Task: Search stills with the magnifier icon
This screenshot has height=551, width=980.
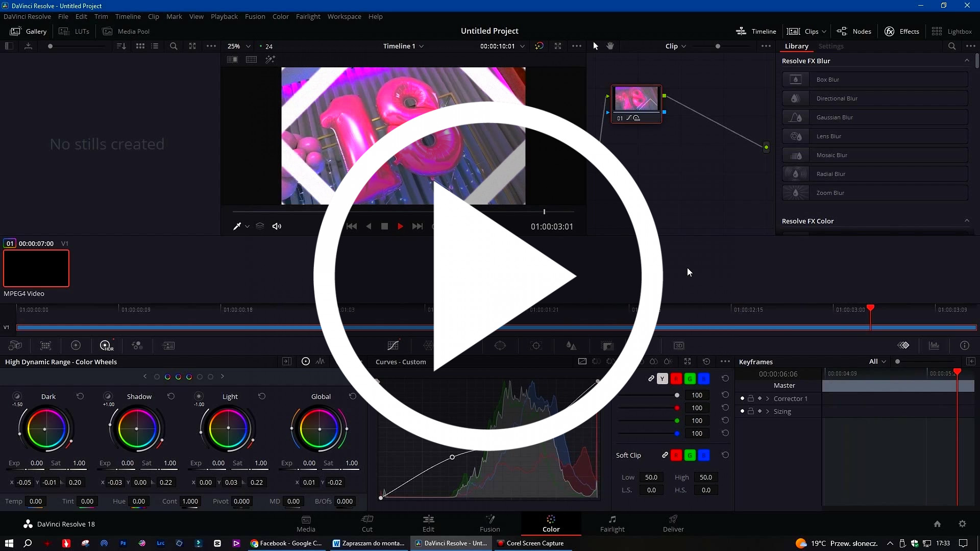Action: tap(174, 46)
